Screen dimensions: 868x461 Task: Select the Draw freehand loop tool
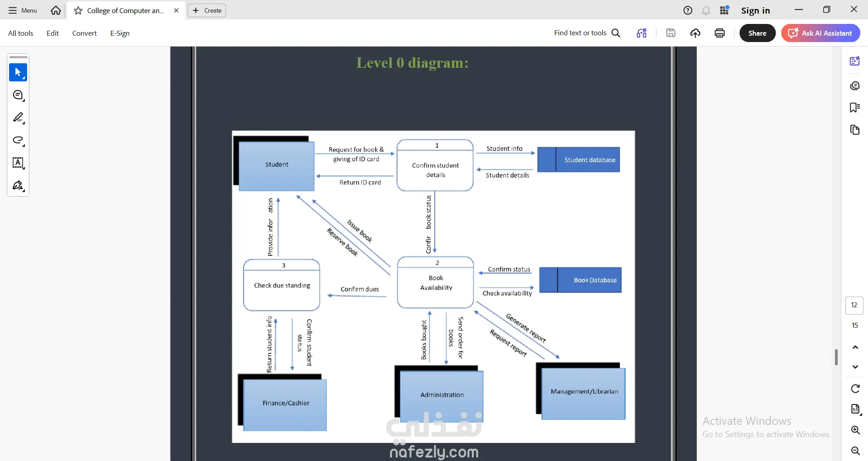click(18, 140)
